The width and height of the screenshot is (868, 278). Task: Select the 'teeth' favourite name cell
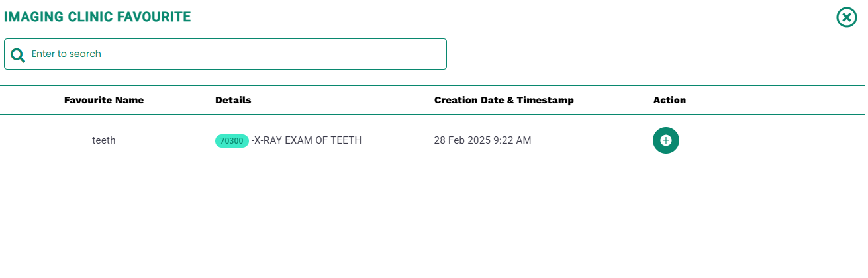coord(104,140)
